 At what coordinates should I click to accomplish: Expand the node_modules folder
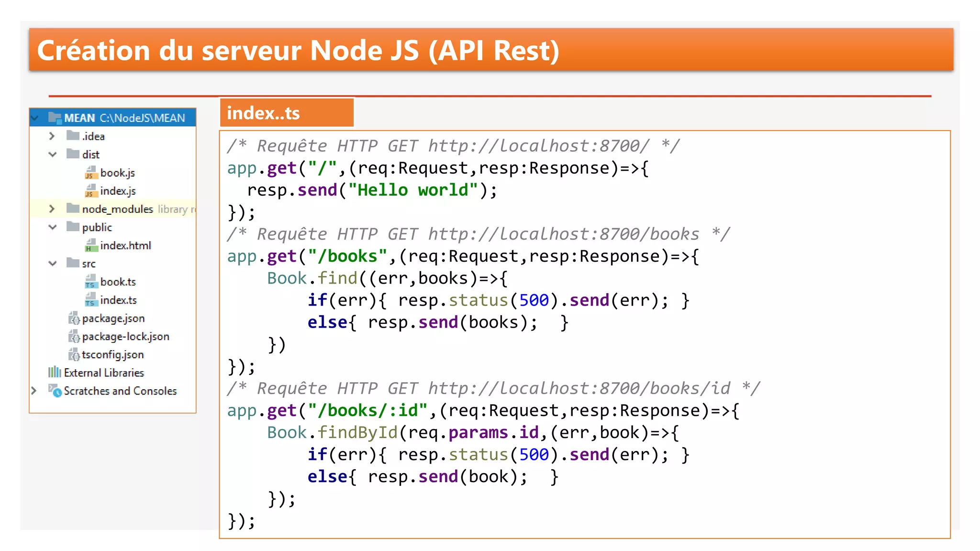pos(52,209)
